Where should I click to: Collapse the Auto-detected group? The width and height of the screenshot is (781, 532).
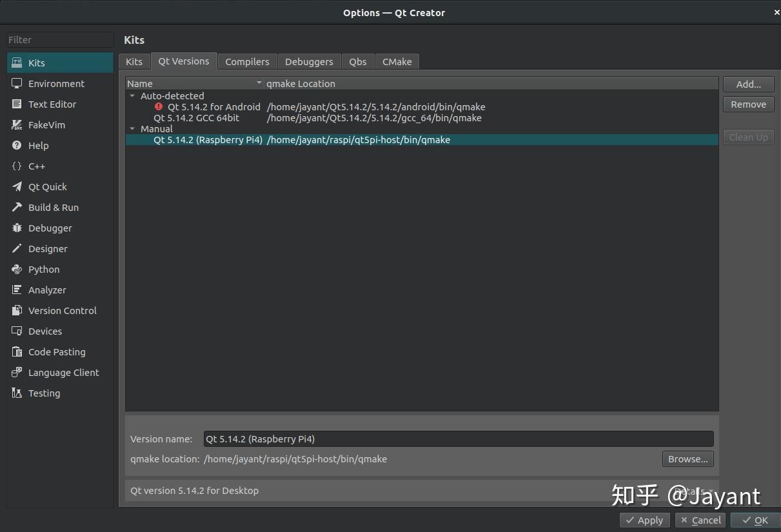(x=132, y=95)
